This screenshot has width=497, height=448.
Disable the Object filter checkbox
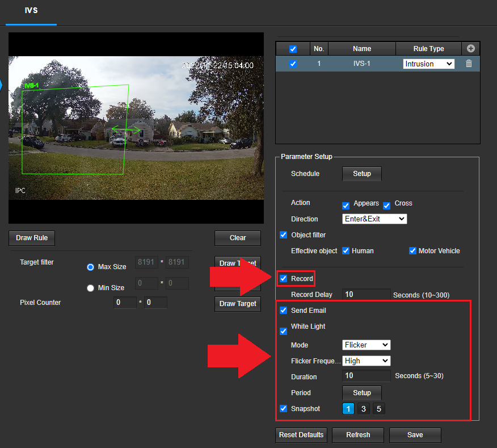click(283, 235)
